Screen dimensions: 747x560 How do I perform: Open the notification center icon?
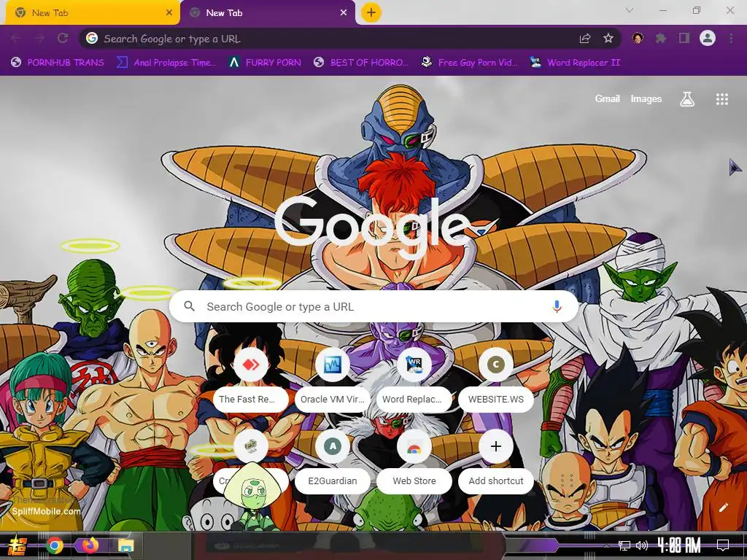pyautogui.click(x=723, y=545)
